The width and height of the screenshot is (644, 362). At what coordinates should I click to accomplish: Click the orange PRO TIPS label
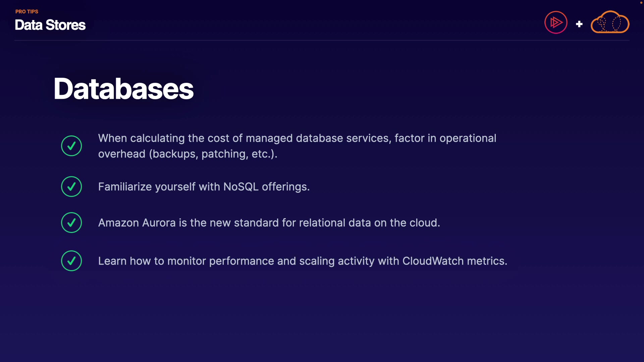click(x=27, y=12)
